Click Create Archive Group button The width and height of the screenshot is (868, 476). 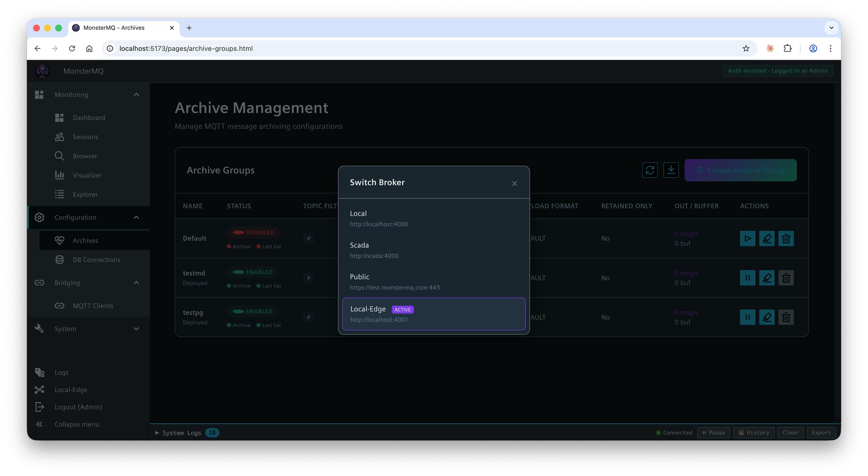pyautogui.click(x=740, y=170)
